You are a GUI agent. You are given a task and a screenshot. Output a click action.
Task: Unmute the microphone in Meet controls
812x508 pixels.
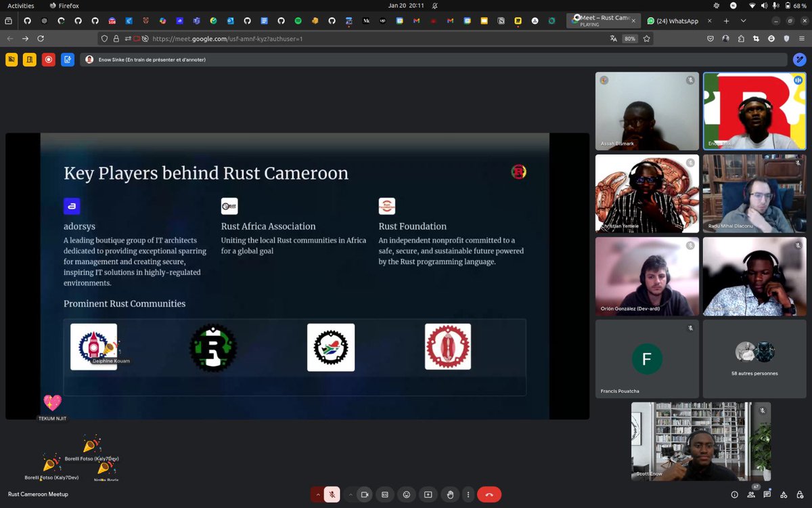click(x=332, y=494)
